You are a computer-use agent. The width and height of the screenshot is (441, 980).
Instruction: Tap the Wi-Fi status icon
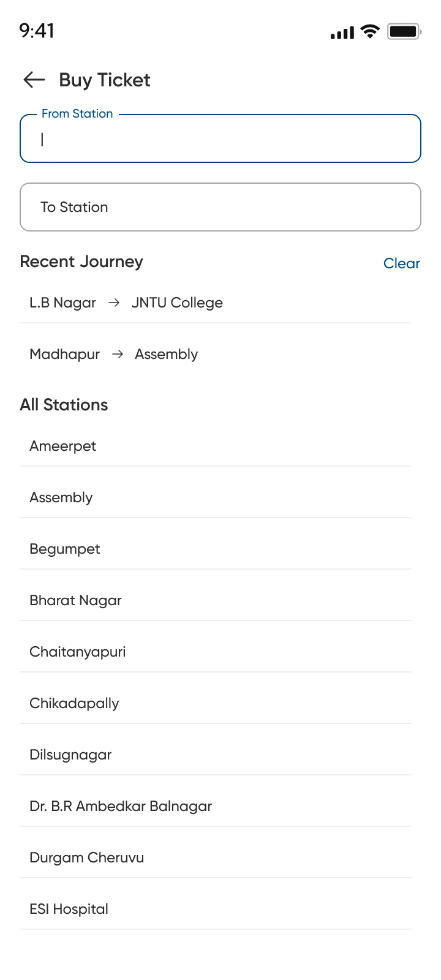point(370,31)
